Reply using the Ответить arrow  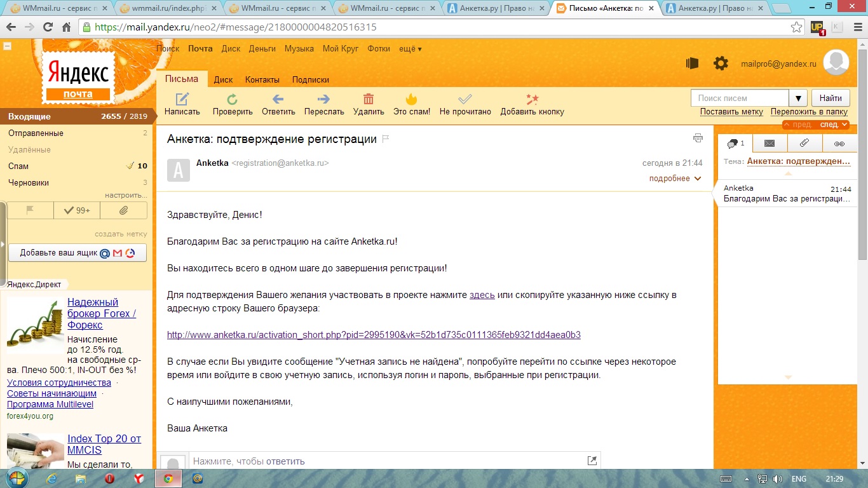coord(278,99)
